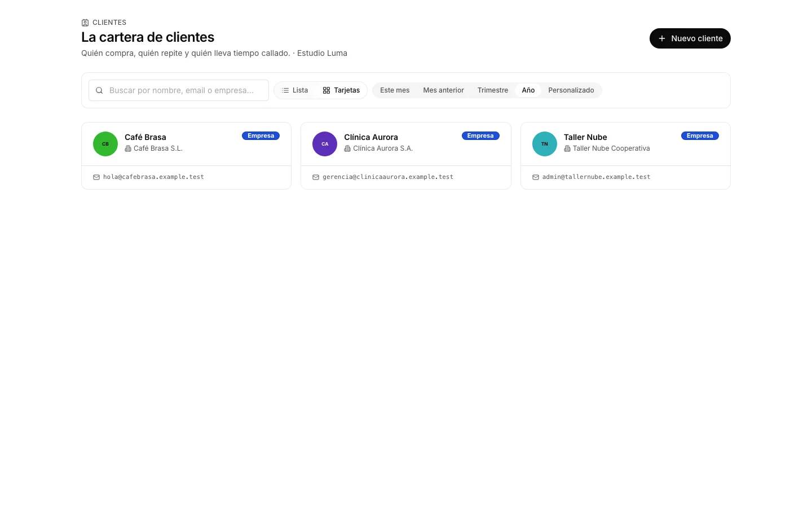812x508 pixels.
Task: Click the admin@tallernube.example.test email
Action: [596, 177]
